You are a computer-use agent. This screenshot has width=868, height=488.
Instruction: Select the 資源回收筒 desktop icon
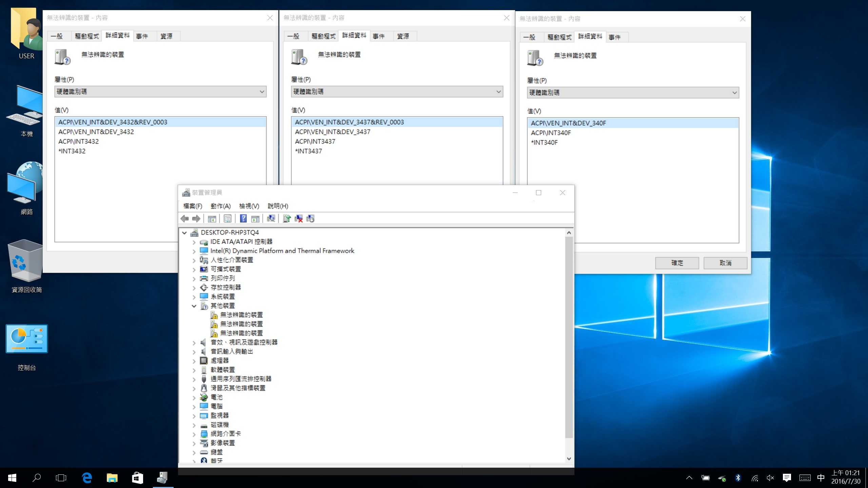(27, 266)
